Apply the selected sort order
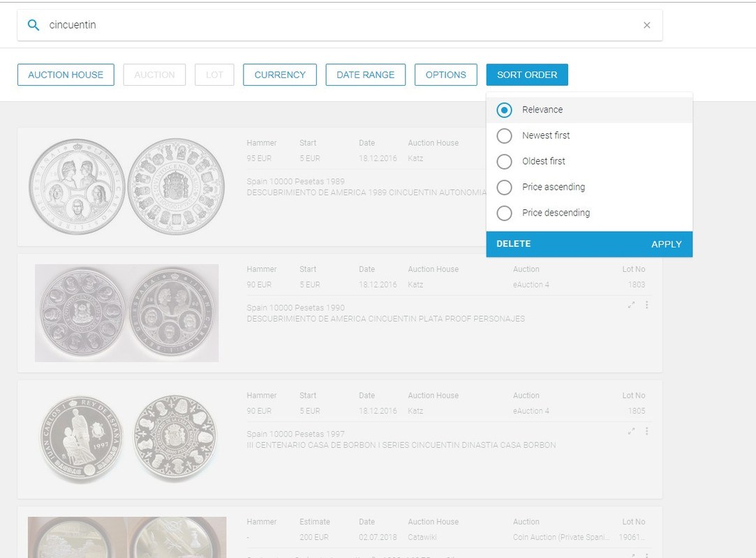The height and width of the screenshot is (558, 756). [x=667, y=244]
